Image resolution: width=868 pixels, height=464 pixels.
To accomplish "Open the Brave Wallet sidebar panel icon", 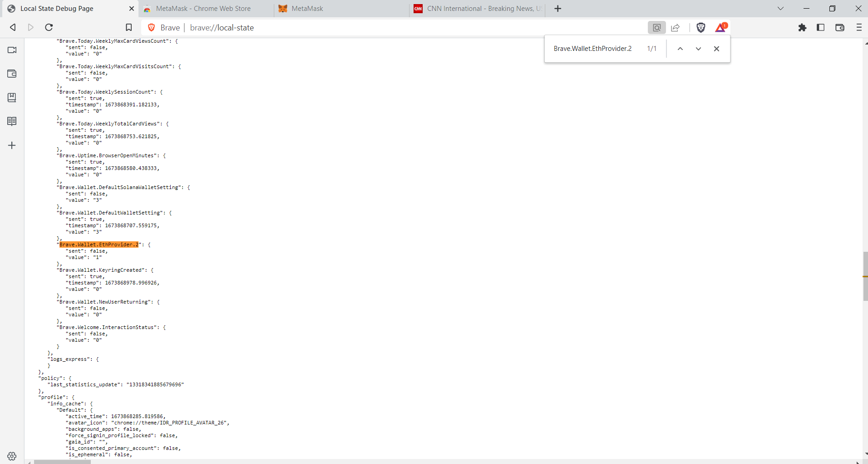I will (12, 74).
